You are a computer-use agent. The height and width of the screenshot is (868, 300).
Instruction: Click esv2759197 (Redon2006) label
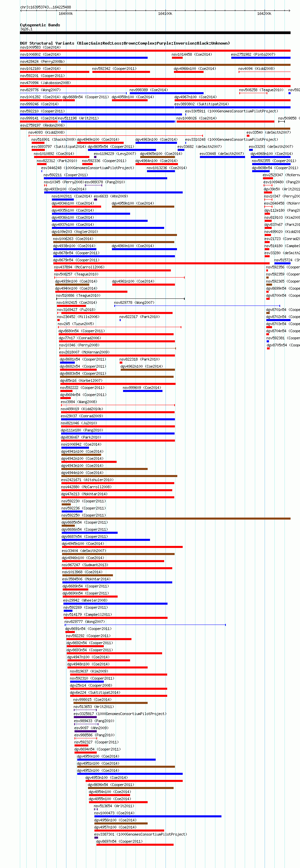(x=42, y=125)
